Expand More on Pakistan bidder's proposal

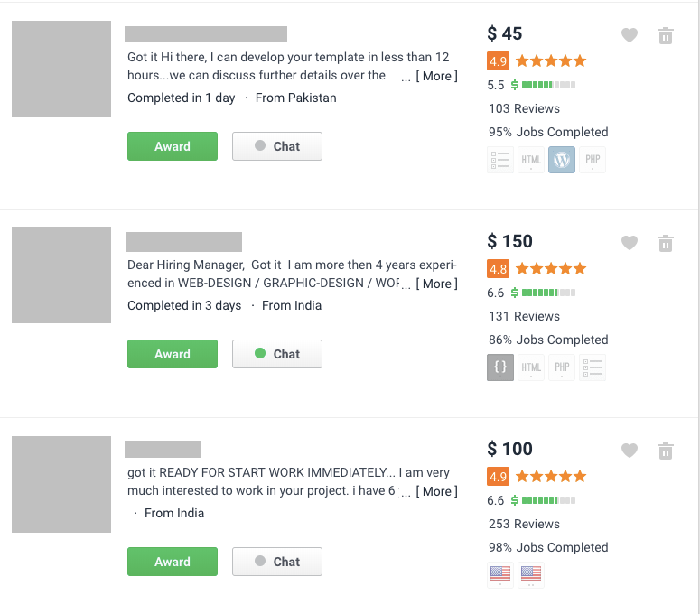pos(436,76)
